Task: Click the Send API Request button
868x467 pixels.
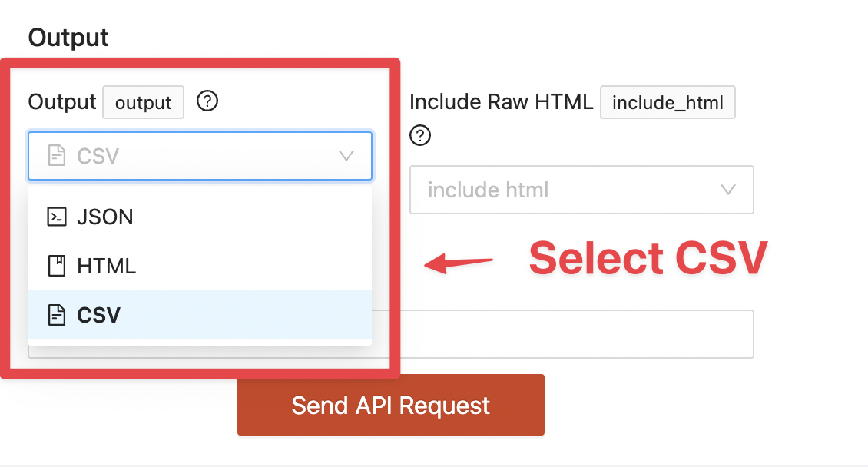Action: coord(391,405)
